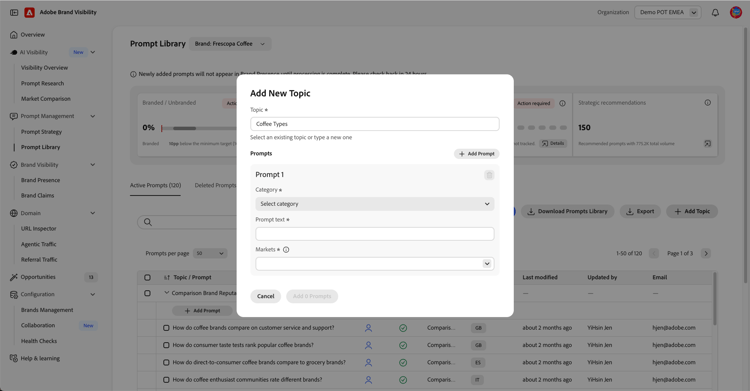Check the direct-to-consumer coffee brands prompt
This screenshot has height=391, width=750.
coord(166,362)
